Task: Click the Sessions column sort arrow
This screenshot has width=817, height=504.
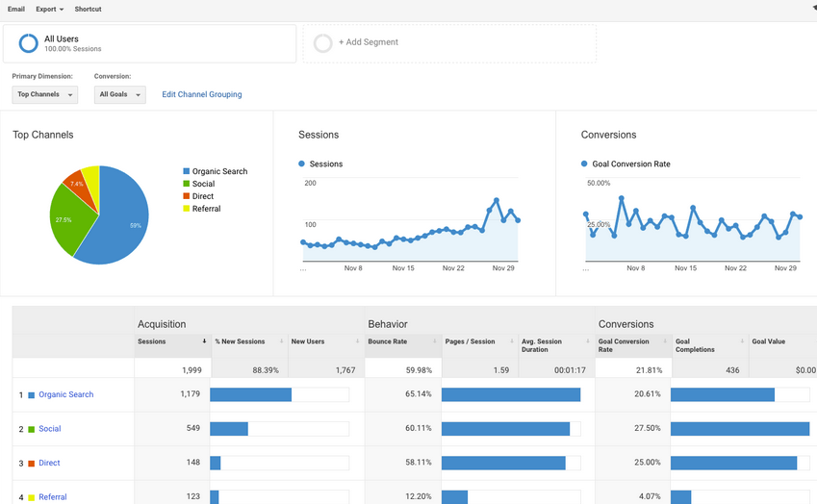Action: (204, 341)
